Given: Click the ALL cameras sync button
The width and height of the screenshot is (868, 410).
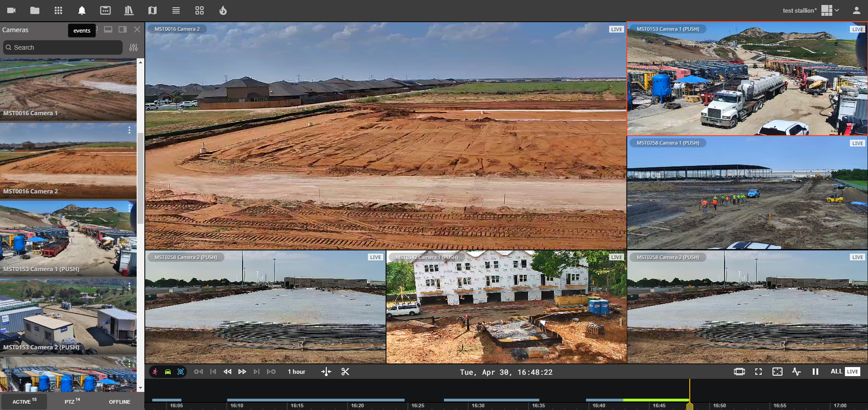Looking at the screenshot, I should [x=836, y=372].
